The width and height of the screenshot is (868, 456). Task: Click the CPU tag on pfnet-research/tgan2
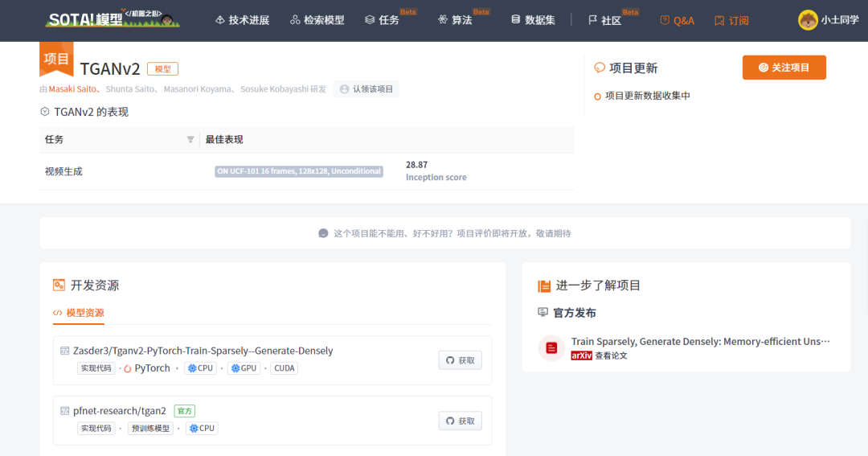[x=202, y=429]
